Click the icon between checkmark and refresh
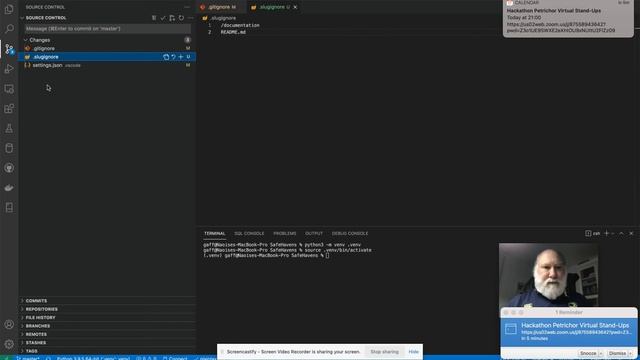 pos(172,18)
